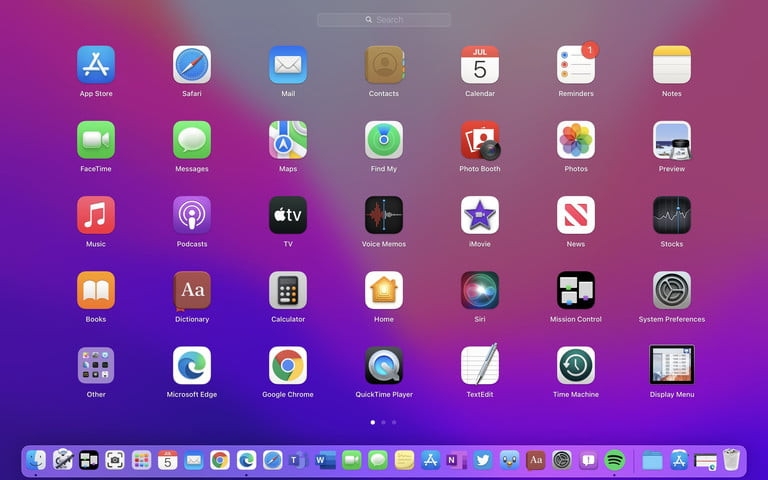
Task: Open App Store from the Launchpad grid
Action: click(96, 65)
